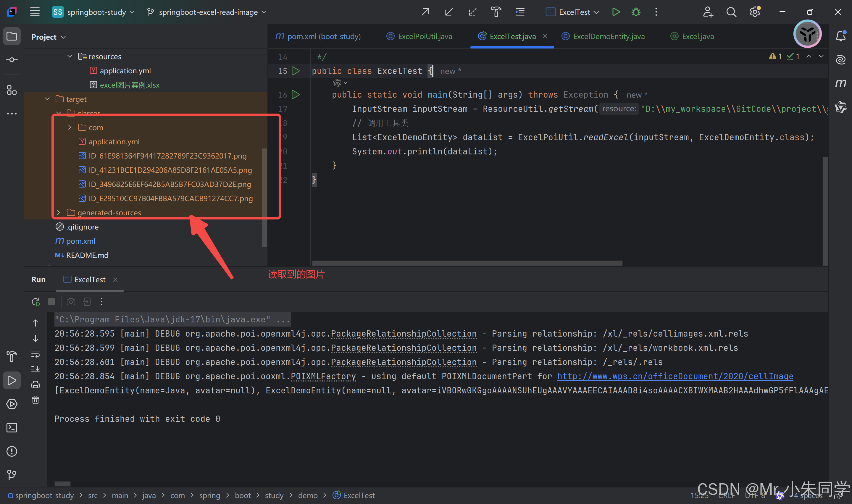The height and width of the screenshot is (504, 852).
Task: Open Code With Me add-user icon
Action: (708, 12)
